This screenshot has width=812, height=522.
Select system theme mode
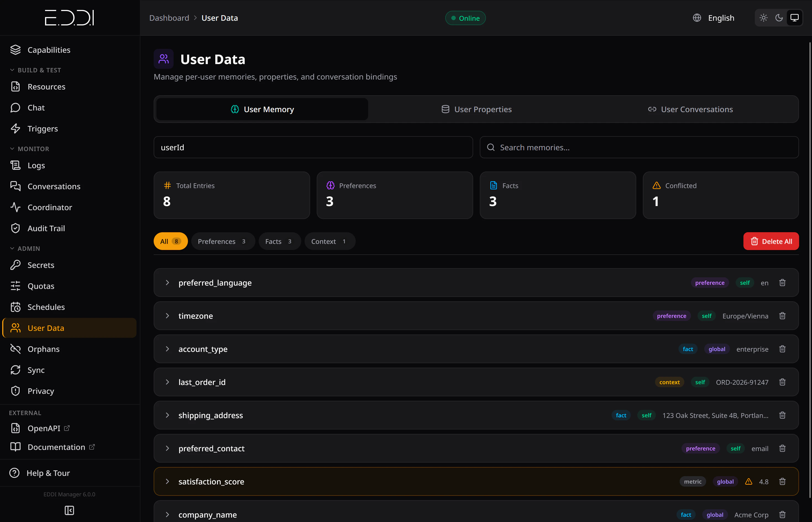coord(794,18)
